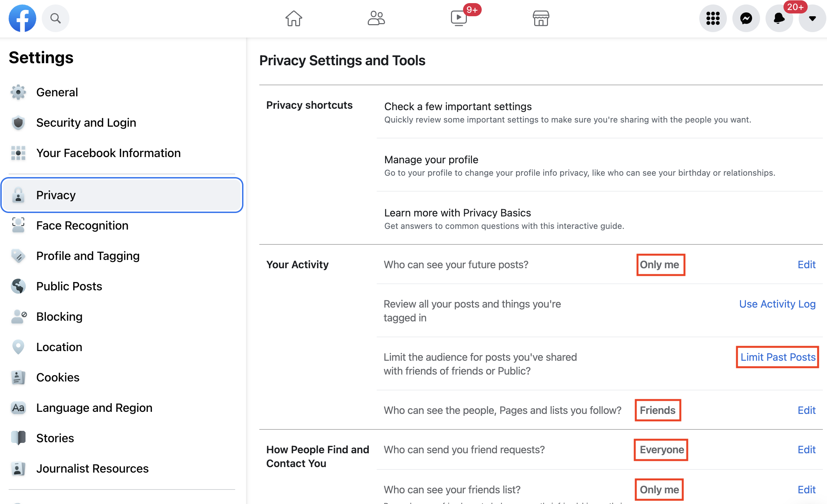Click the Limit Past Posts link
Image resolution: width=827 pixels, height=504 pixels.
click(x=778, y=357)
